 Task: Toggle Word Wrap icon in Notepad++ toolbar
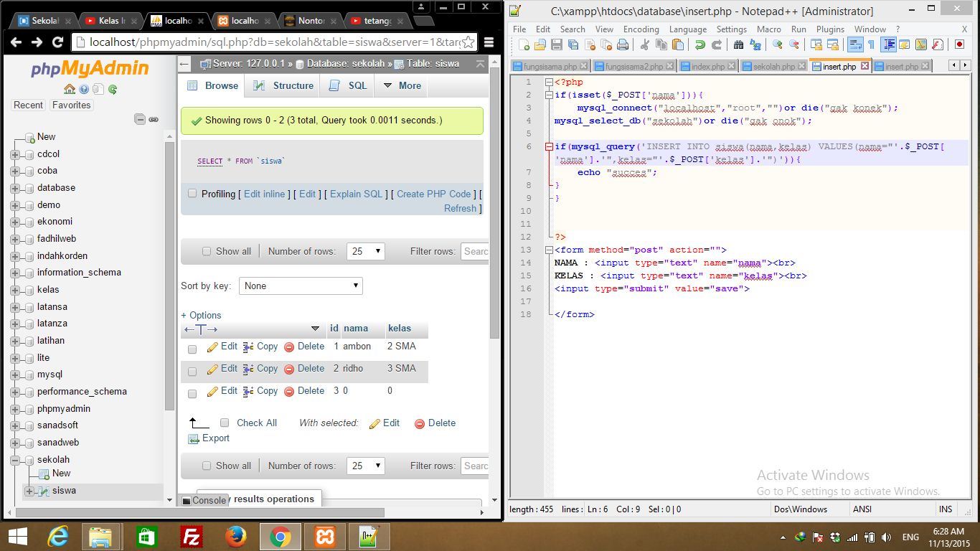[x=854, y=44]
